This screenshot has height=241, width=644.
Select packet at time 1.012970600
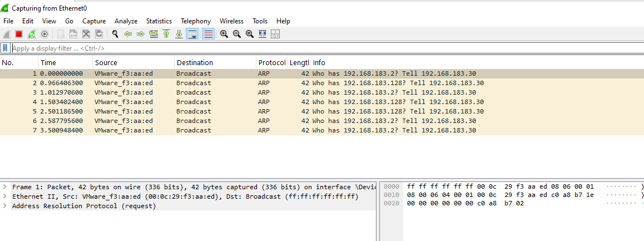click(322, 92)
